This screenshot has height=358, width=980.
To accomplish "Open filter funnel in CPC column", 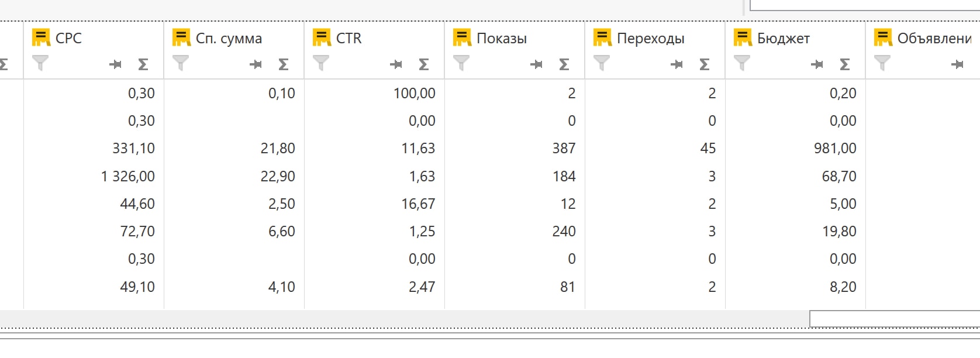I will (40, 63).
